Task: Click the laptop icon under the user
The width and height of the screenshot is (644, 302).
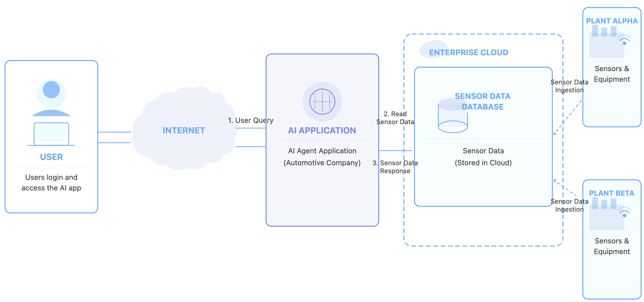Action: pos(51,134)
